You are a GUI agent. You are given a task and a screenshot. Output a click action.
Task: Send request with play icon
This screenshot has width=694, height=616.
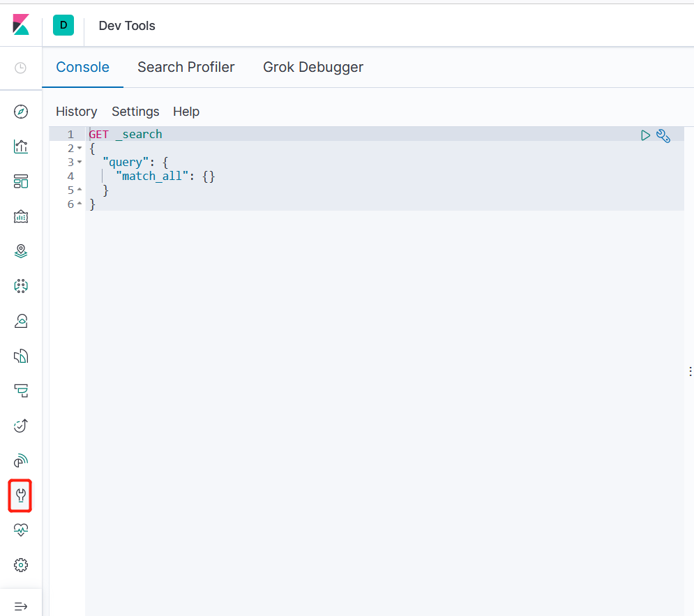coord(645,135)
